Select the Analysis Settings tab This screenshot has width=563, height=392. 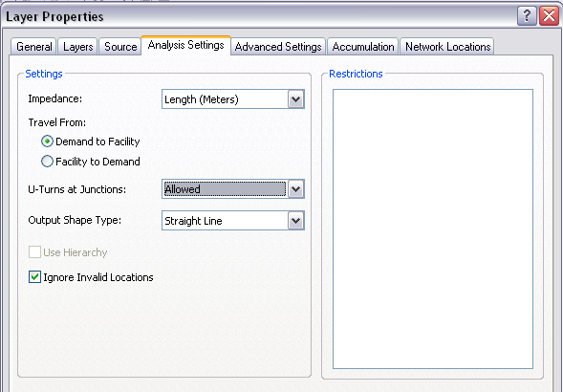[x=185, y=45]
